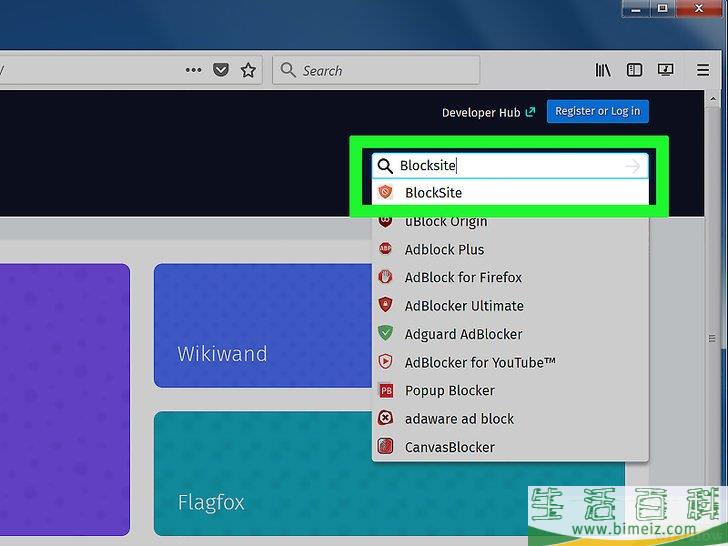Select the BlockSite suggestion
728x546 pixels.
click(x=510, y=192)
